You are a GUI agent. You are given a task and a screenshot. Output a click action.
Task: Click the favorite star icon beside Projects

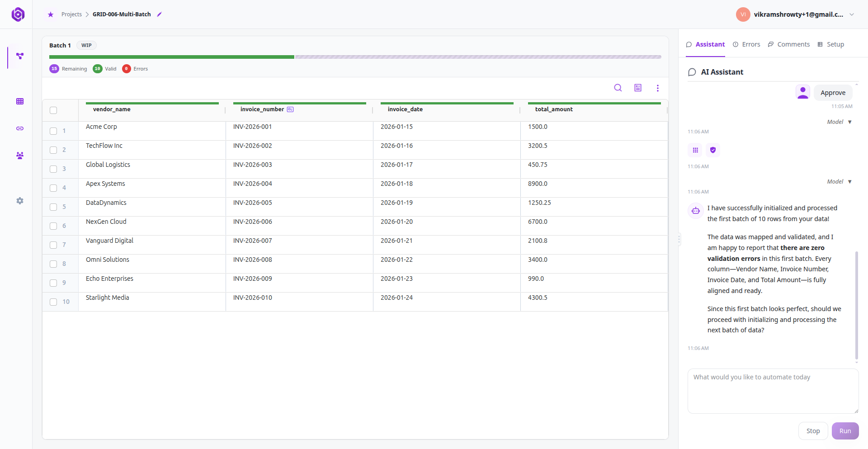click(x=51, y=14)
